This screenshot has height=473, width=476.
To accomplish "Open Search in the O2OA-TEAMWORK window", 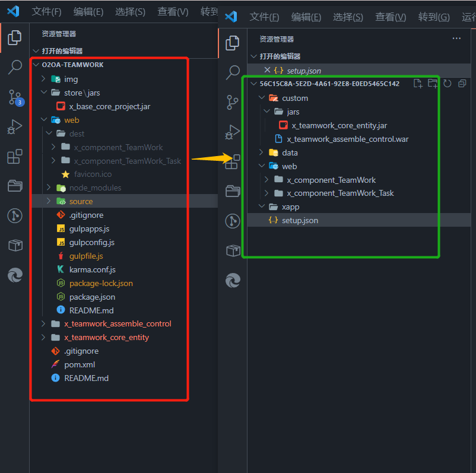I will 15,67.
